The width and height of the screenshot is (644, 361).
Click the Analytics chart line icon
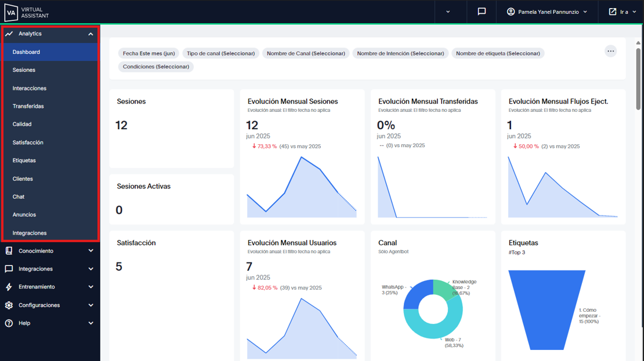click(x=9, y=34)
